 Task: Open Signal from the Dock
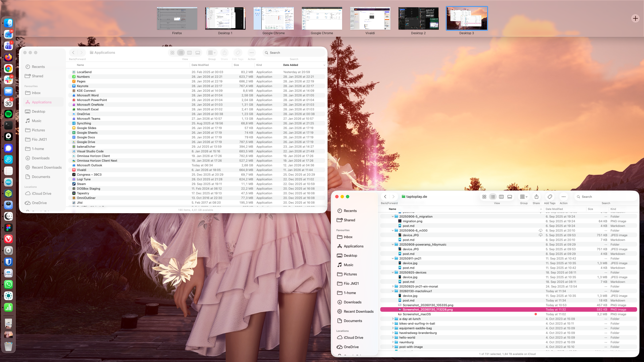(9, 148)
